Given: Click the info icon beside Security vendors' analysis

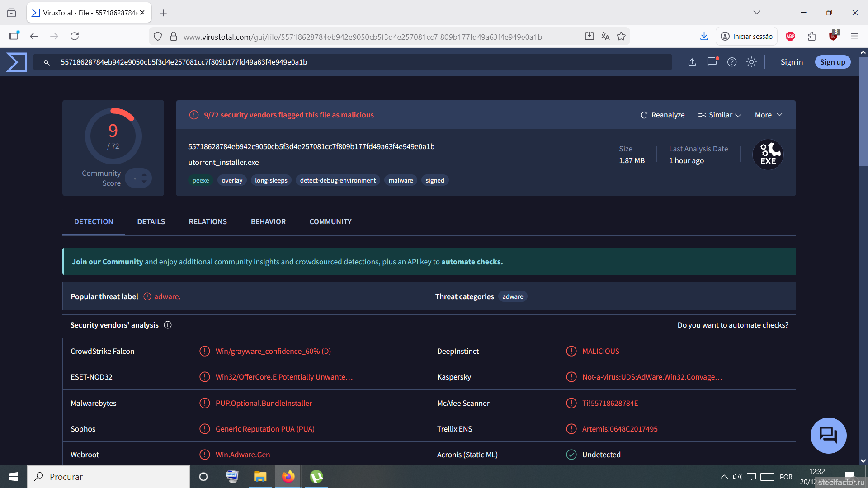Looking at the screenshot, I should click(x=168, y=325).
